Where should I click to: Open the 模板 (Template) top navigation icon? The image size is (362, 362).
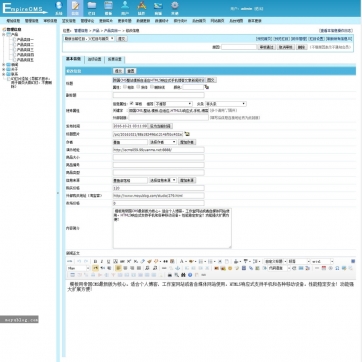pyautogui.click(x=108, y=8)
